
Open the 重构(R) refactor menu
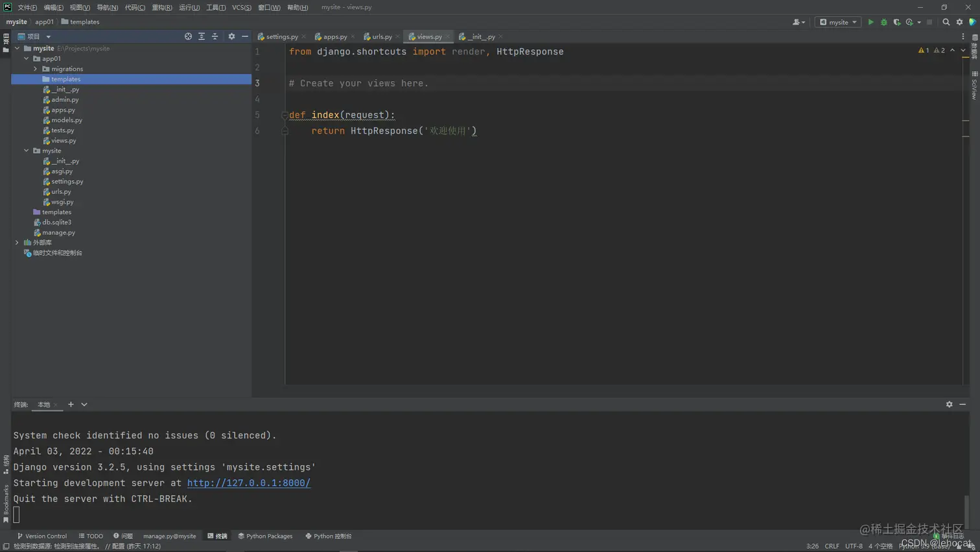pos(162,7)
